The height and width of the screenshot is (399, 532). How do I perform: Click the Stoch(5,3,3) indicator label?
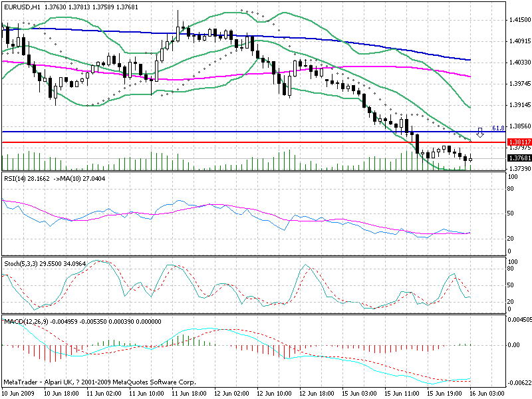pyautogui.click(x=21, y=263)
